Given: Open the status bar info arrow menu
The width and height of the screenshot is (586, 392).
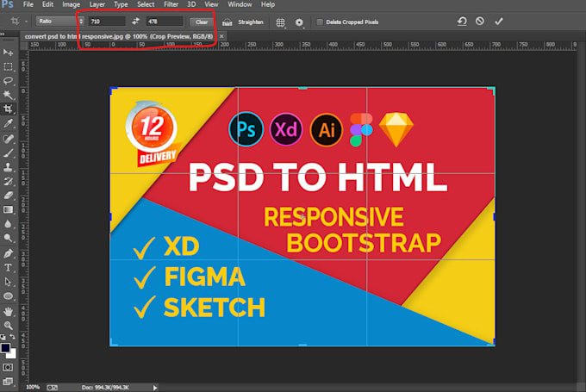Looking at the screenshot, I should (155, 388).
